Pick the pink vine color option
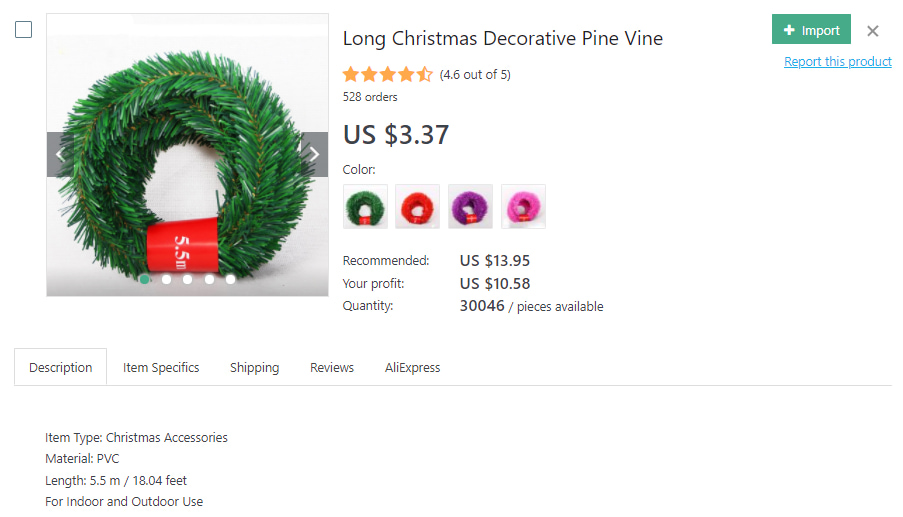This screenshot has height=517, width=903. [523, 207]
